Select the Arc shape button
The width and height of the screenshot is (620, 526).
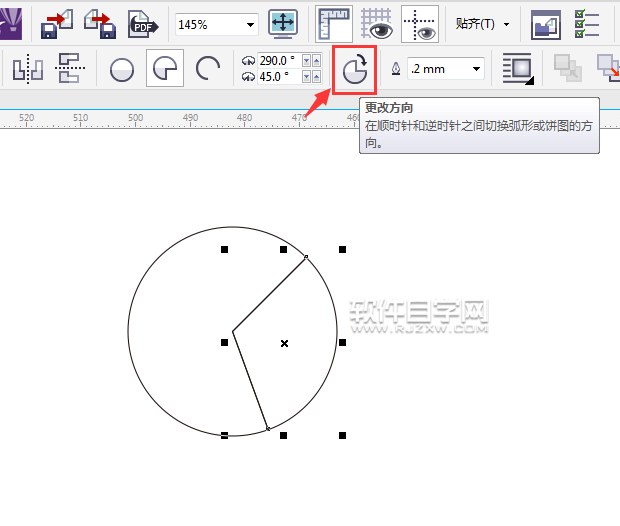pyautogui.click(x=207, y=69)
